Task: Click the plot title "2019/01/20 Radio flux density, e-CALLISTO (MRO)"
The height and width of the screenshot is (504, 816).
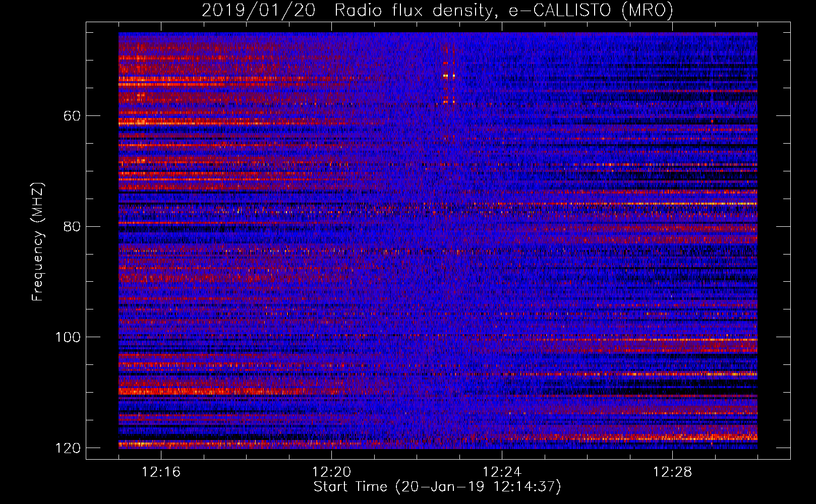Action: 437,11
